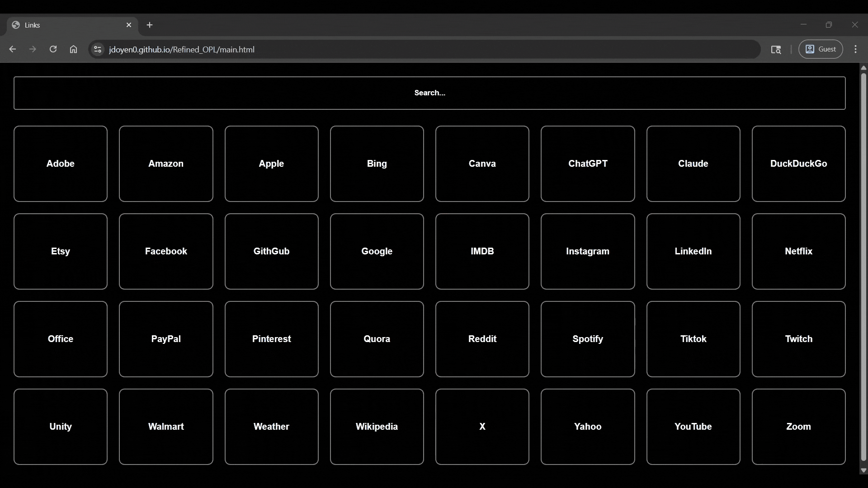The image size is (868, 488).
Task: Go to the home page icon
Action: 73,49
